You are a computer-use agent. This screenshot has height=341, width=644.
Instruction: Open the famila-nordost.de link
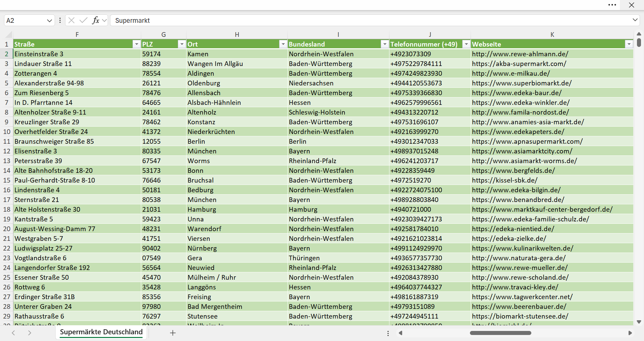(x=520, y=112)
